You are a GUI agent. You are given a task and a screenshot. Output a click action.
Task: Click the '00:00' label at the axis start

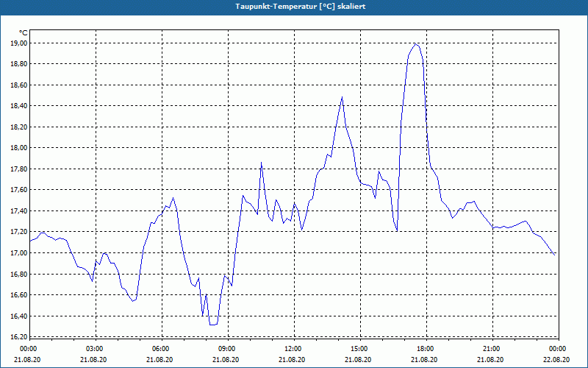click(x=28, y=349)
